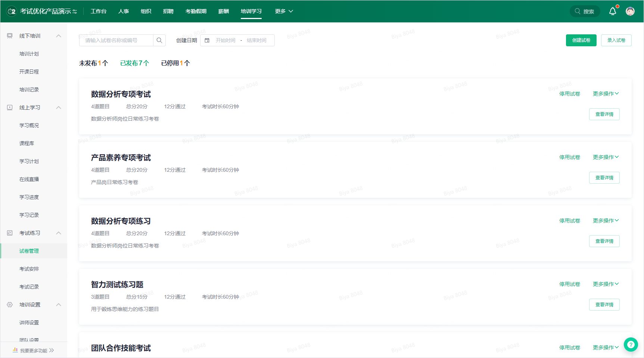Click the 线下培训 sidebar icon
The height and width of the screenshot is (358, 644).
pos(10,36)
